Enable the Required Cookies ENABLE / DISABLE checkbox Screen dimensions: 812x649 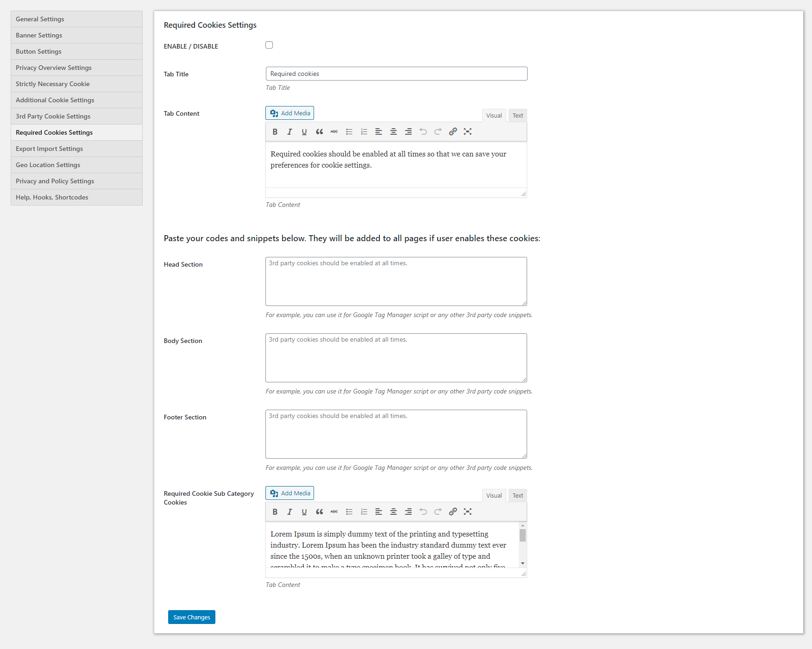tap(269, 45)
